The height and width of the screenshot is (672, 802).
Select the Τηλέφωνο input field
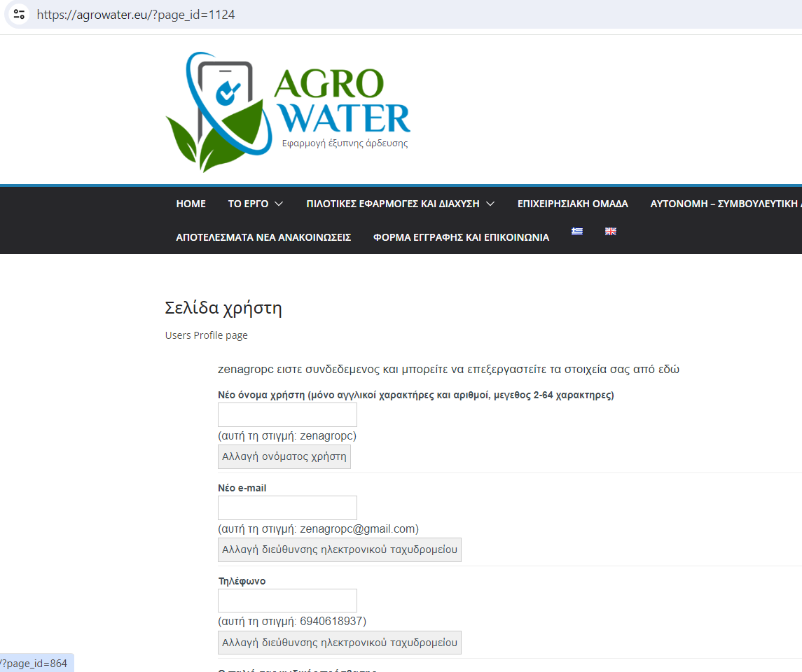[287, 601]
